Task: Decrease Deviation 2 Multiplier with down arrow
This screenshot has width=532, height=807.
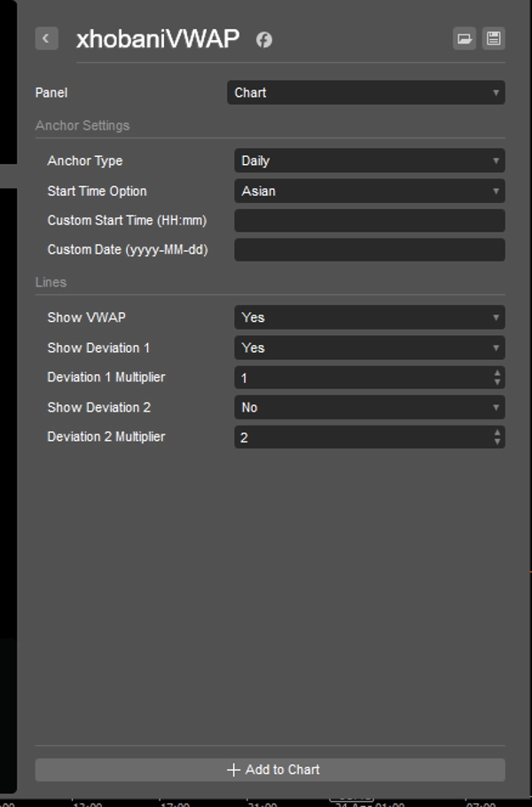Action: click(497, 442)
